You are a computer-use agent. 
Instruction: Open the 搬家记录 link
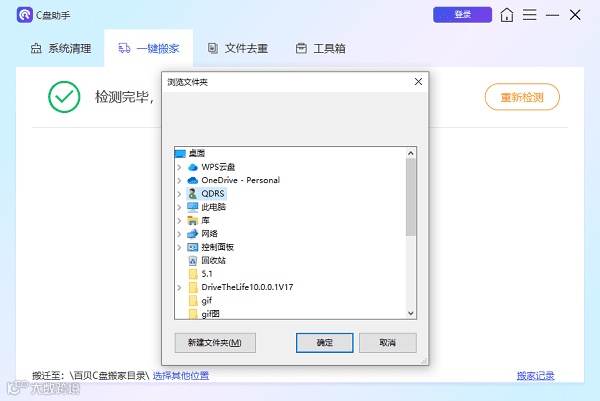coord(535,376)
